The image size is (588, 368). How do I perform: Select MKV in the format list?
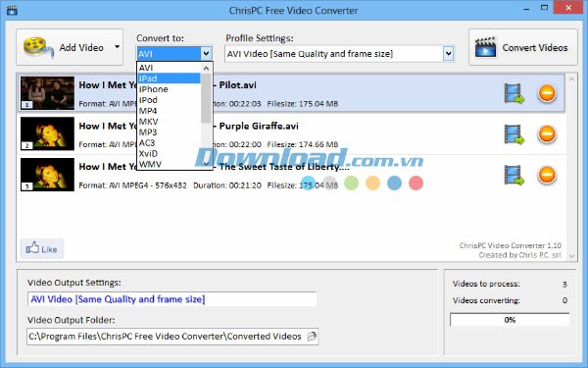(170, 122)
